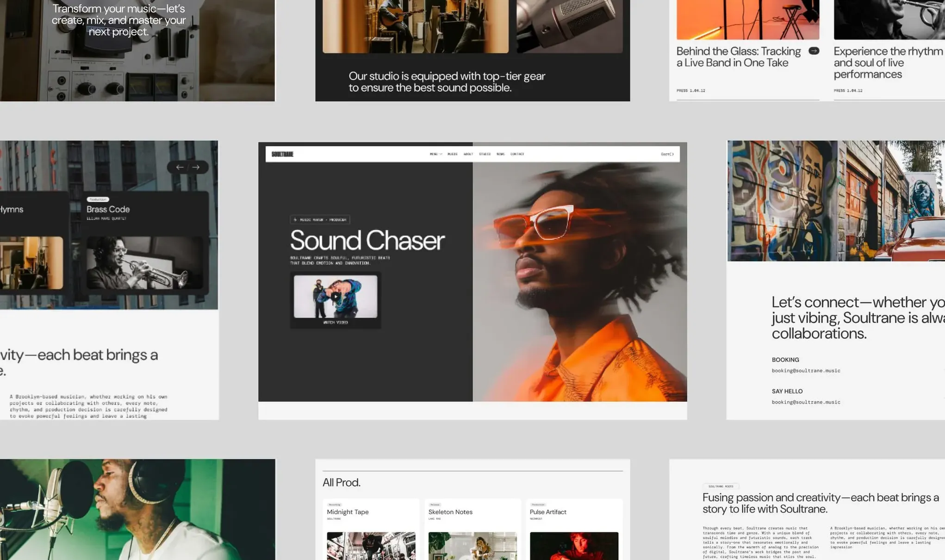Open the NEWS nav item
The height and width of the screenshot is (560, 945).
click(x=500, y=154)
